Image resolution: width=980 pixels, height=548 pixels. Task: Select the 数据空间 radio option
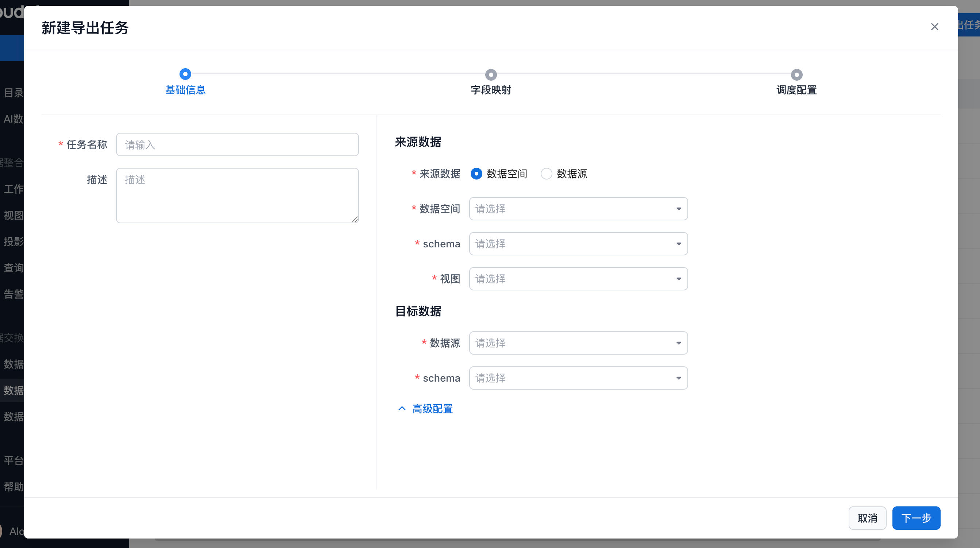(x=476, y=174)
